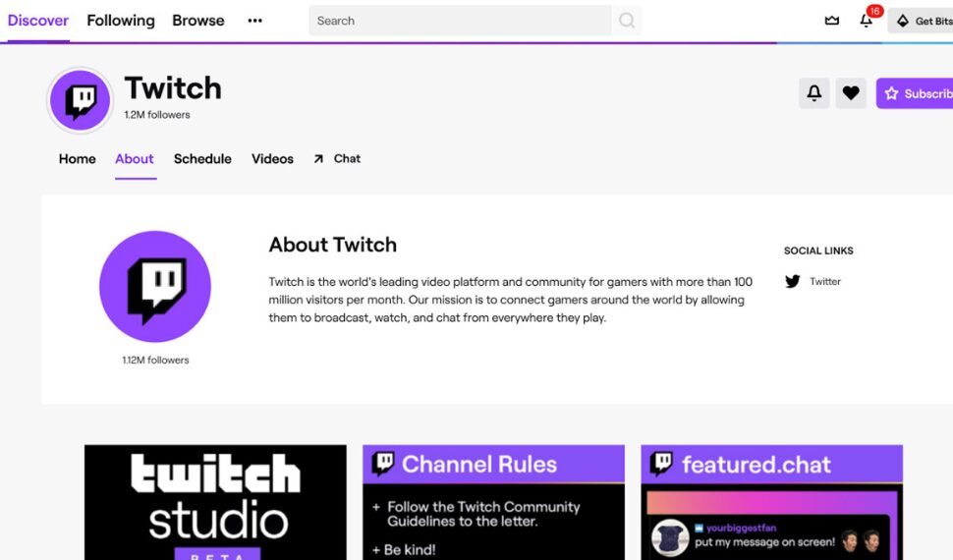The height and width of the screenshot is (560, 953).
Task: Open notifications bell with red badge
Action: pos(866,21)
